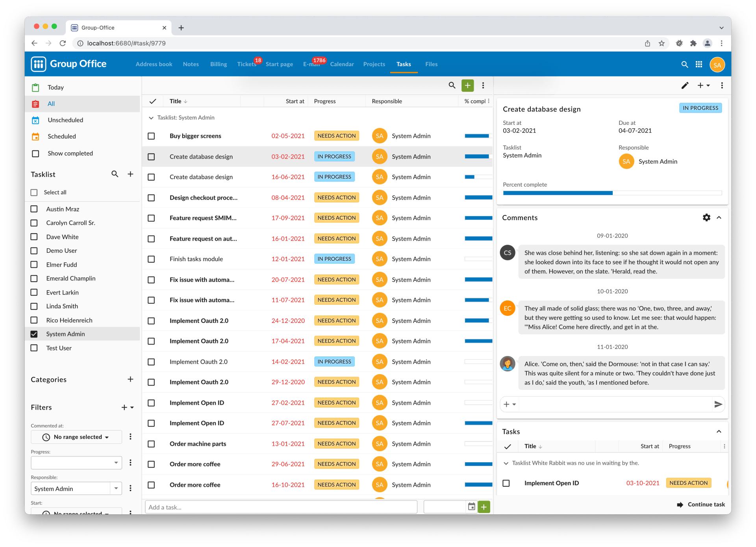Screen dimensions: 756x547
Task: Search the task list with magnifier icon
Action: tap(452, 85)
